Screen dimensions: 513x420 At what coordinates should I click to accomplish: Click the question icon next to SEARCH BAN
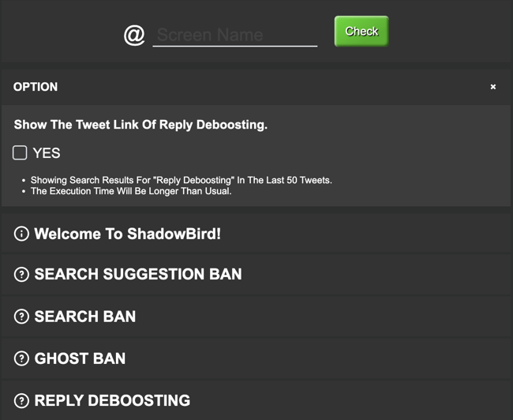click(x=21, y=317)
